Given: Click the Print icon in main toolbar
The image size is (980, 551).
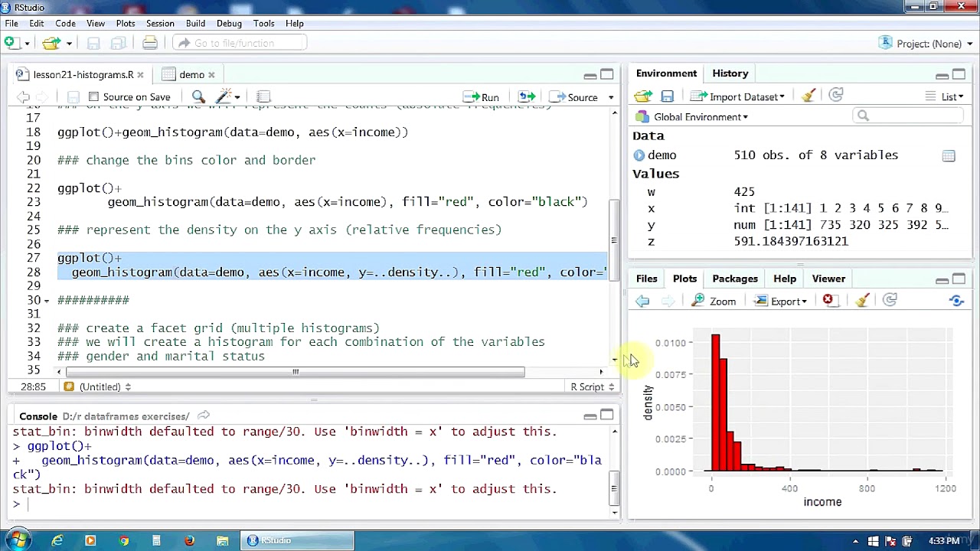Looking at the screenshot, I should point(150,43).
